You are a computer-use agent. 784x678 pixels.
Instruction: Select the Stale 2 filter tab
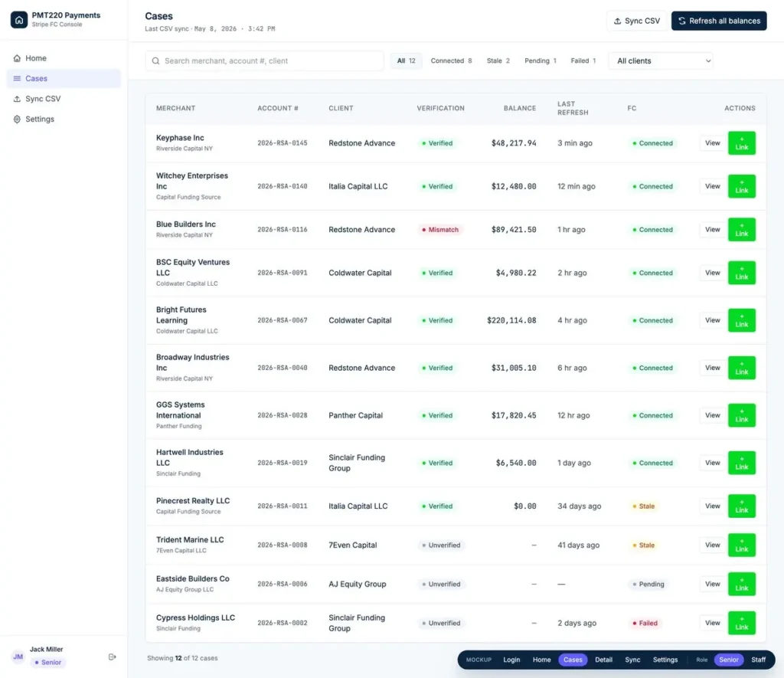point(498,61)
